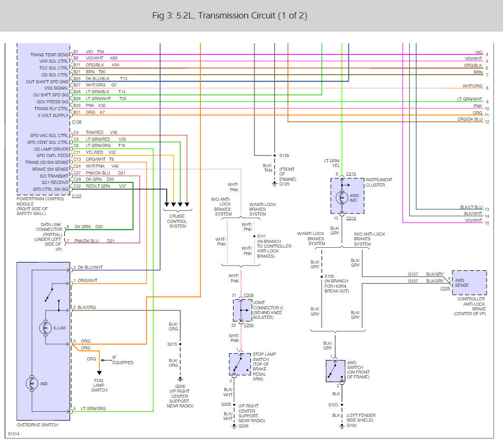This screenshot has height=448, width=503.
Task: Click the Joint Connector C box
Action: tap(242, 310)
